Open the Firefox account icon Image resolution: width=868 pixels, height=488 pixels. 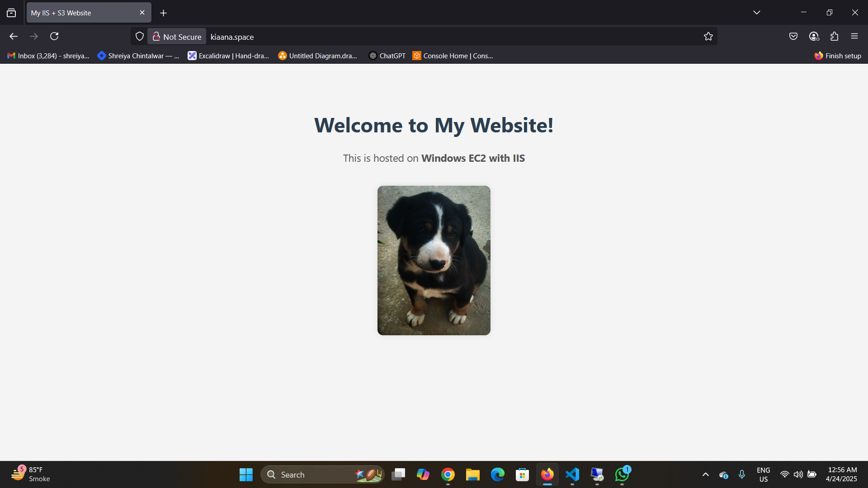click(814, 36)
